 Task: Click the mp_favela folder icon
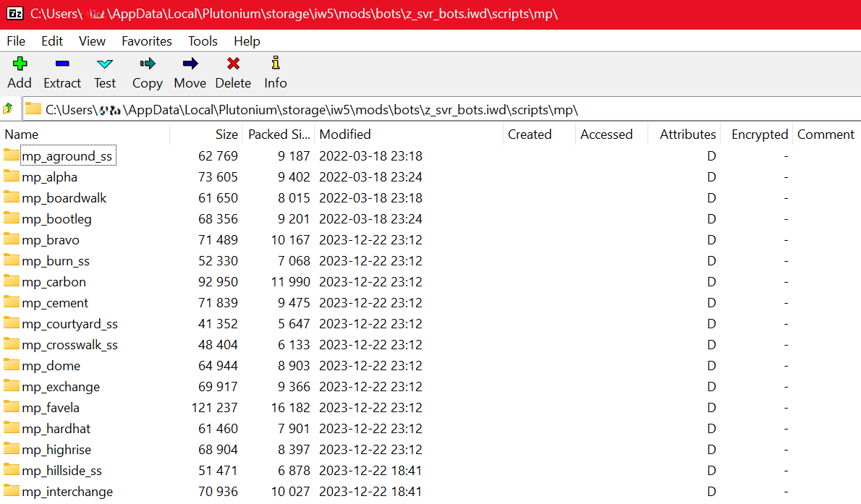click(x=12, y=406)
